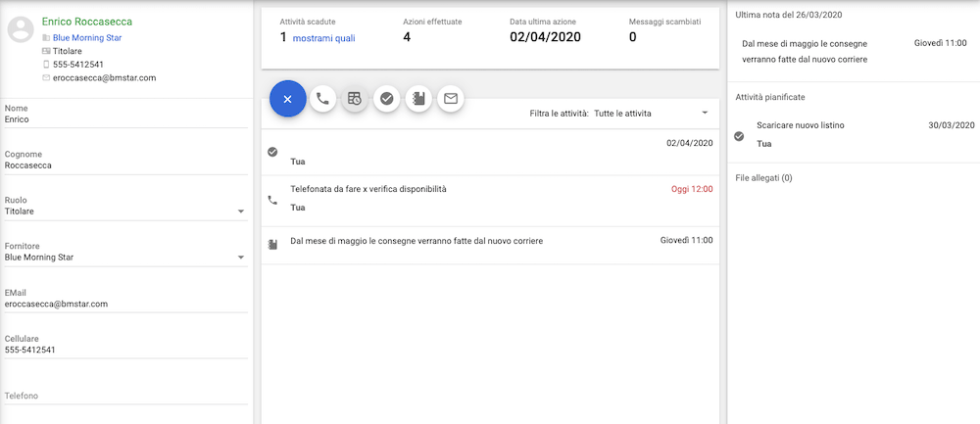This screenshot has height=424, width=980.
Task: Click company icon beside Blue Morning Star
Action: 46,37
